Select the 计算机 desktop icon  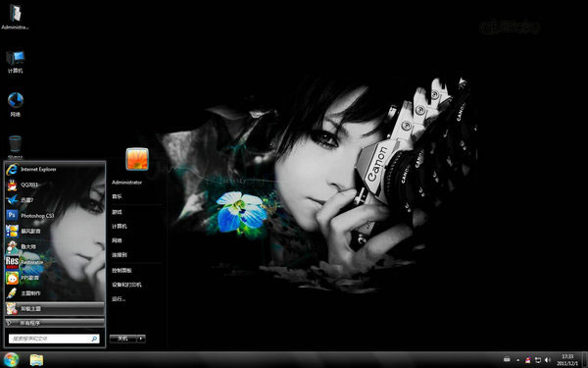(15, 62)
